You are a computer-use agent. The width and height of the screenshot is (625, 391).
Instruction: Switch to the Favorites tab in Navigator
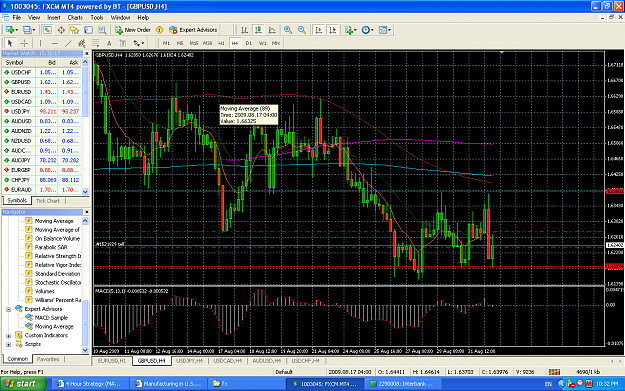tap(48, 359)
